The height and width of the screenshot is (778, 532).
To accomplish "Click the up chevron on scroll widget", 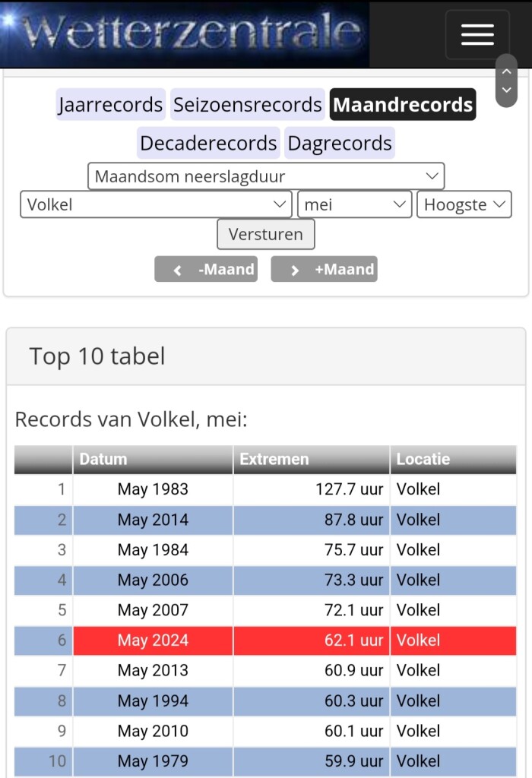I will (507, 71).
